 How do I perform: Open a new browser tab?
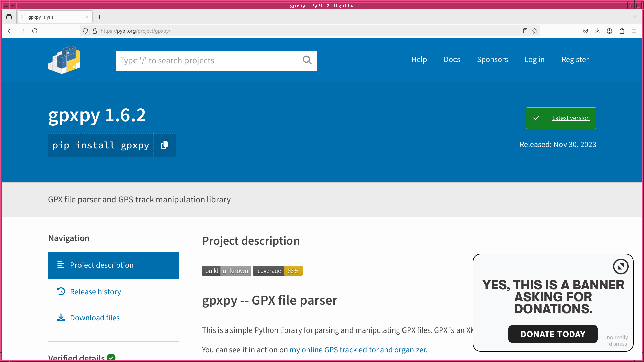tap(99, 17)
